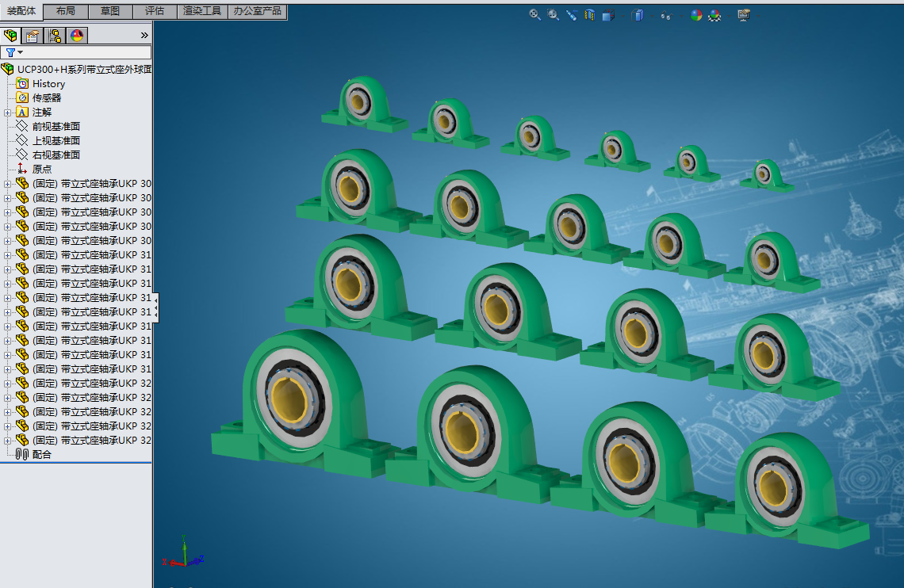Open the ConfigurationManager tab
Image resolution: width=904 pixels, height=588 pixels.
(55, 36)
